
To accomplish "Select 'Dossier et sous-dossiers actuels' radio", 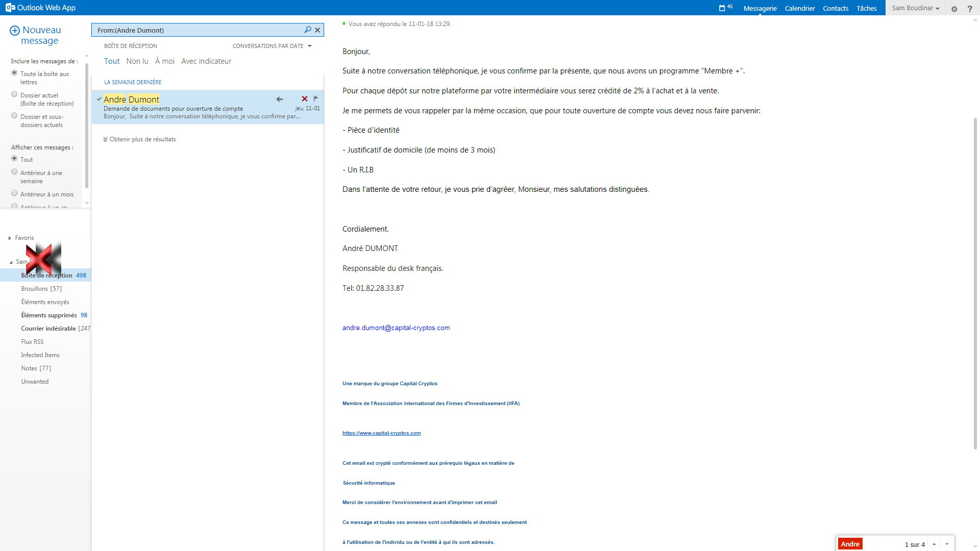I will pyautogui.click(x=14, y=116).
